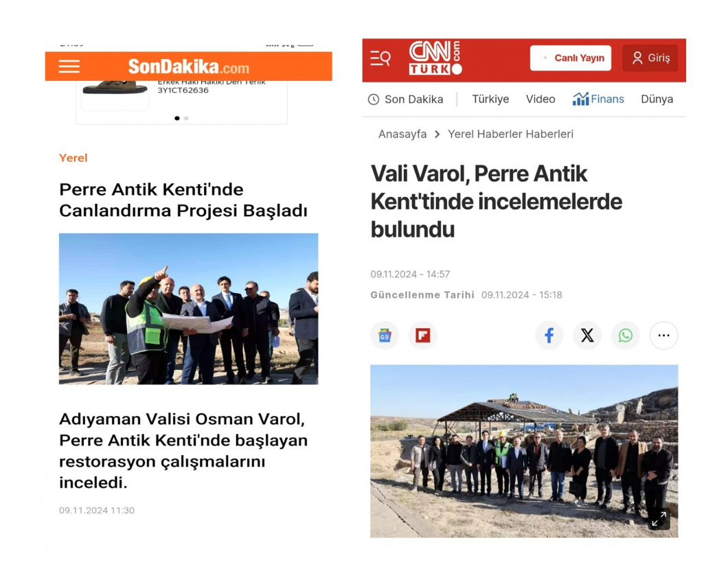Viewport: 728px width, 571px height.
Task: Click the Anasayfa breadcrumb link
Action: [x=402, y=134]
